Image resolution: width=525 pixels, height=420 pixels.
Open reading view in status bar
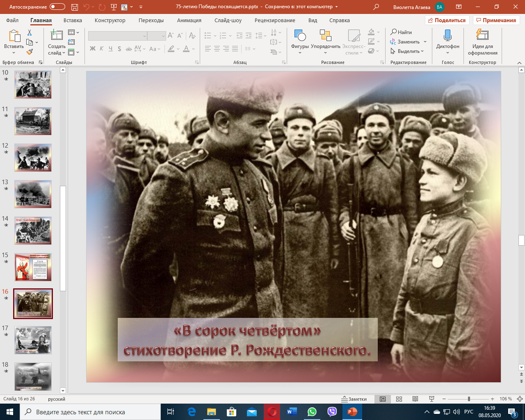(415, 399)
